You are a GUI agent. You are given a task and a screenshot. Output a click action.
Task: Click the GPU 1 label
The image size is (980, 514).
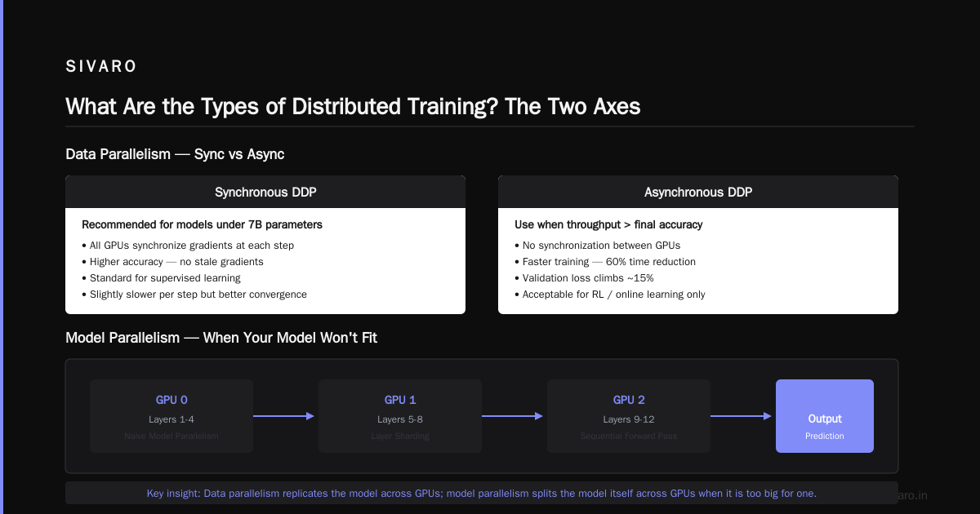[x=400, y=400]
